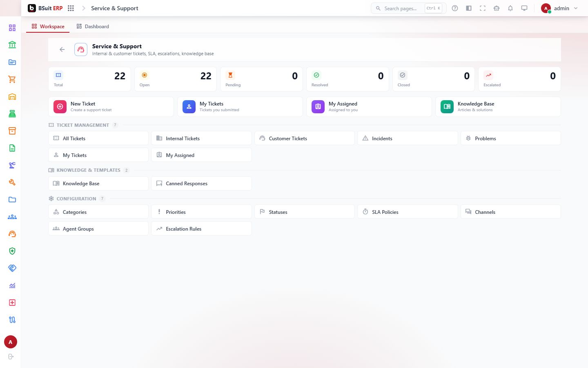The width and height of the screenshot is (588, 368).
Task: Select the handshake icon in the sidebar
Action: (12, 268)
